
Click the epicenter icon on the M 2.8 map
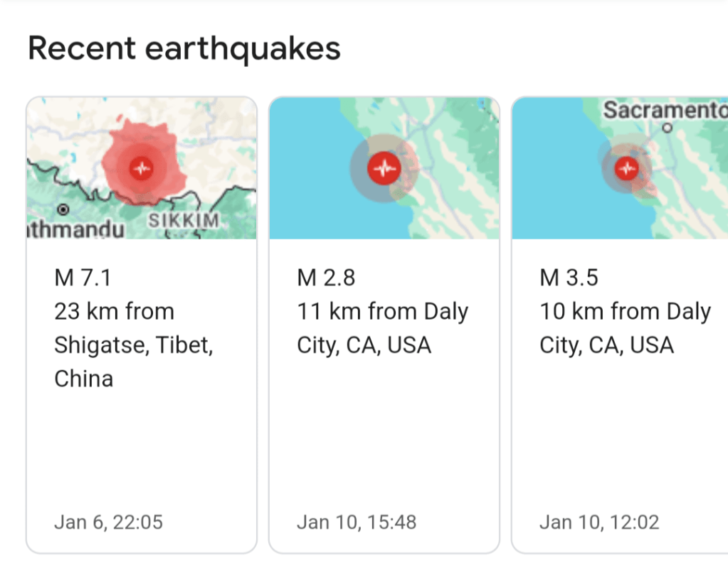385,169
